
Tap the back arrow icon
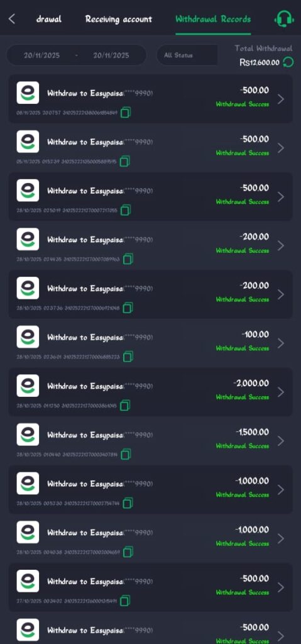(x=12, y=19)
